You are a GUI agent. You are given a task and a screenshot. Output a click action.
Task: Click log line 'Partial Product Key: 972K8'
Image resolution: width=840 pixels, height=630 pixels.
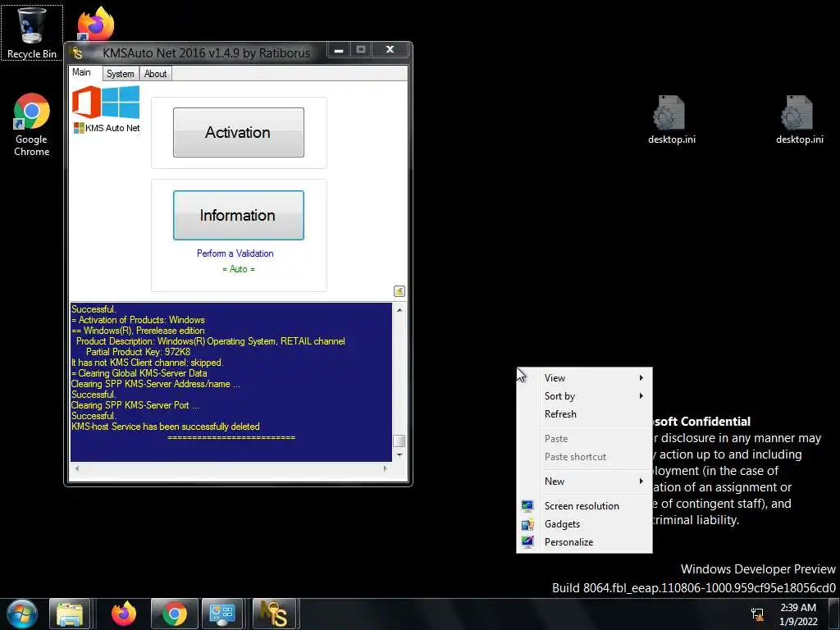[138, 352]
